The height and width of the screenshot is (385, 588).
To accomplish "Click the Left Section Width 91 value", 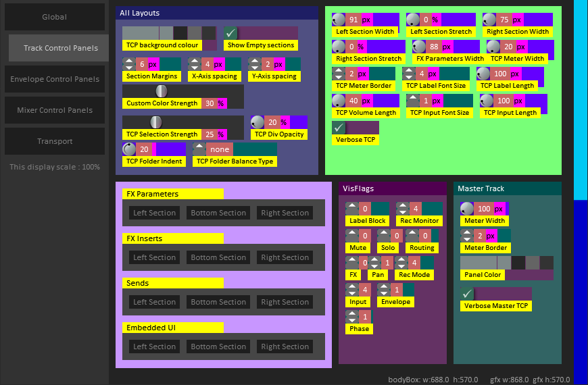I will pos(353,20).
